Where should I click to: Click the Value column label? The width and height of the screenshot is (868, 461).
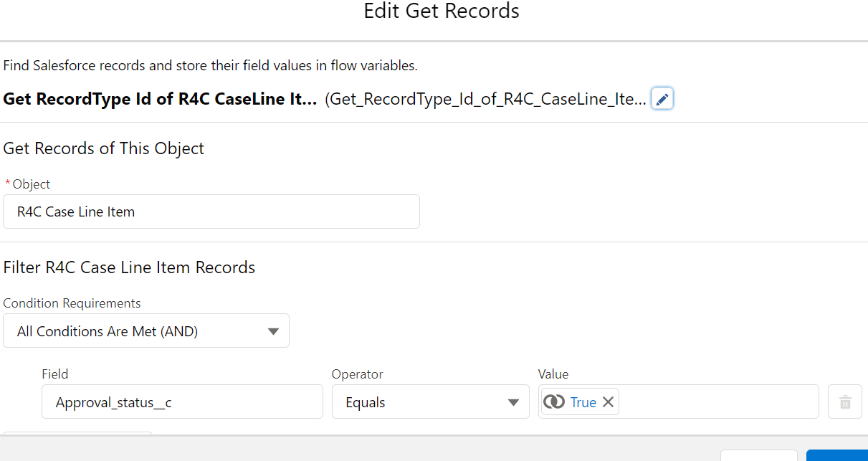(x=553, y=374)
